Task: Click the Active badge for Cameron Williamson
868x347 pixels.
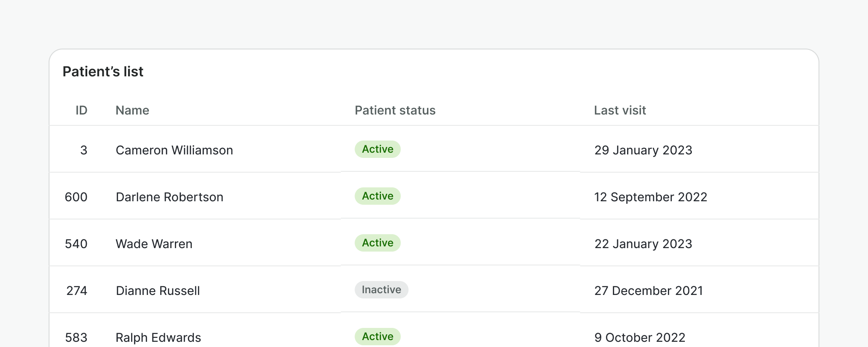Action: tap(378, 149)
